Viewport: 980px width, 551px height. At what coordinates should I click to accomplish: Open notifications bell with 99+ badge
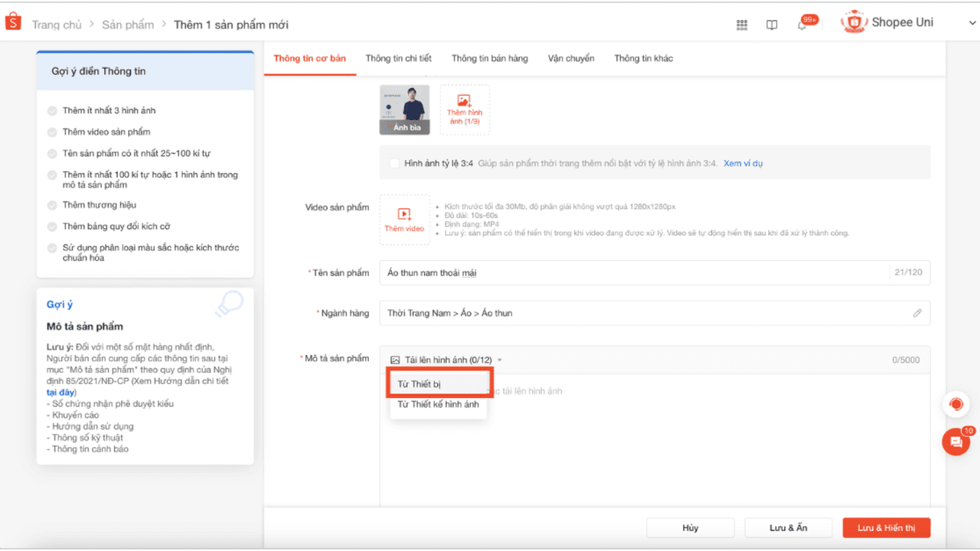coord(802,24)
